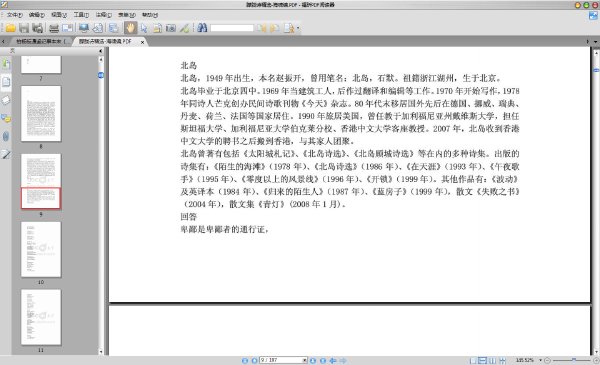The width and height of the screenshot is (600, 365).
Task: Click the Find Previous icon beside search field
Action: pyautogui.click(x=261, y=28)
